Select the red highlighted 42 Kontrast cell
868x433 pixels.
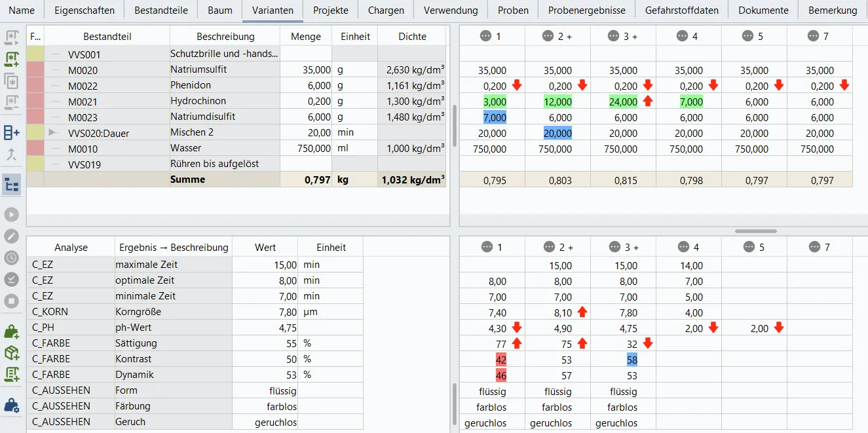coord(500,359)
